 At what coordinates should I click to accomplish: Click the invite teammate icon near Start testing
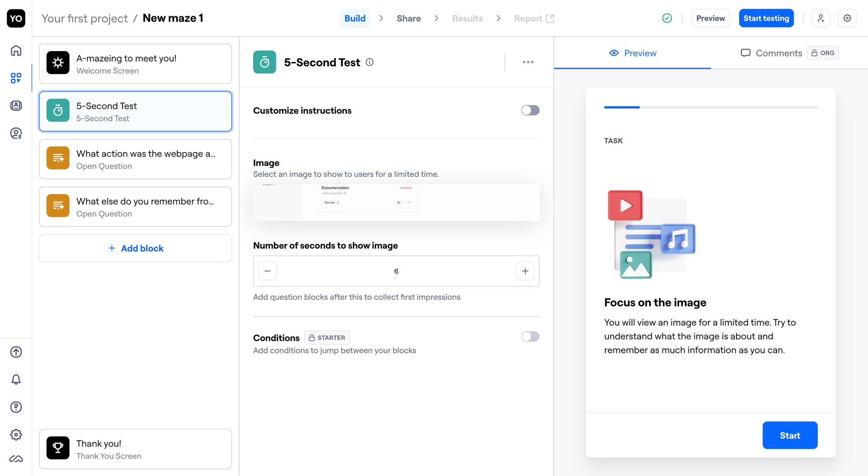pyautogui.click(x=821, y=18)
